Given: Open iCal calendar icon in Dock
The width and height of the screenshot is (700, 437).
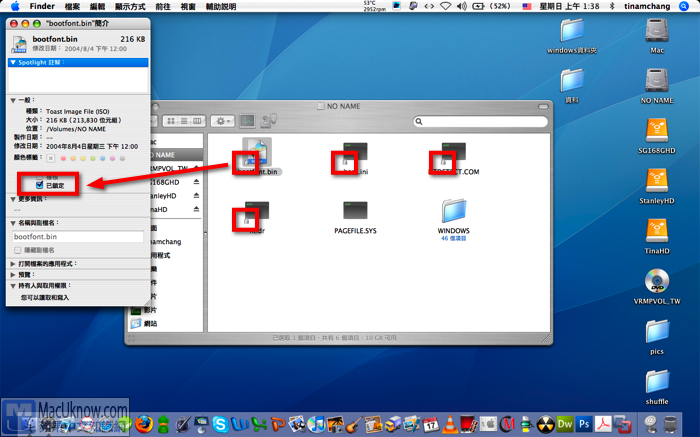Looking at the screenshot, I should coord(431,424).
